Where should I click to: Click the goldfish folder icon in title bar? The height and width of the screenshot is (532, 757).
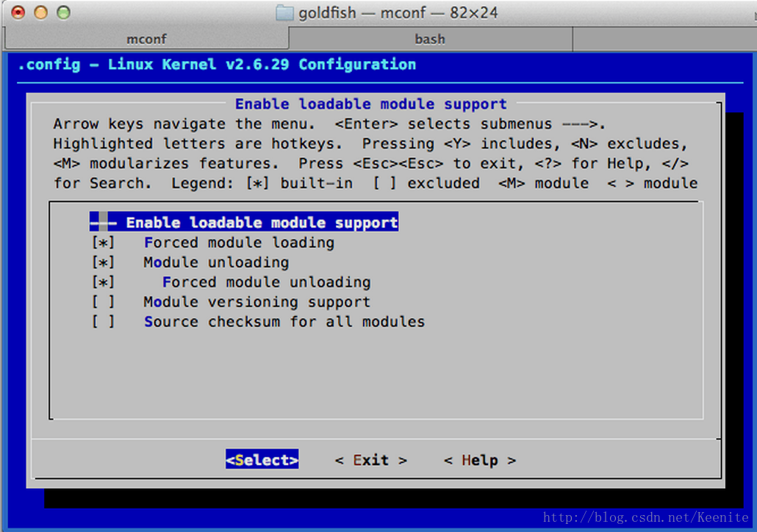pos(284,12)
